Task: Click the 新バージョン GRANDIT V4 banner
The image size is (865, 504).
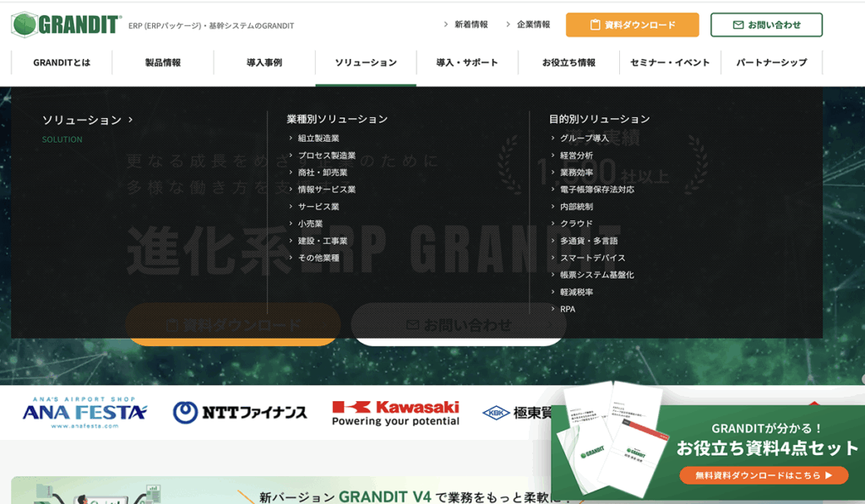Action: (x=405, y=494)
